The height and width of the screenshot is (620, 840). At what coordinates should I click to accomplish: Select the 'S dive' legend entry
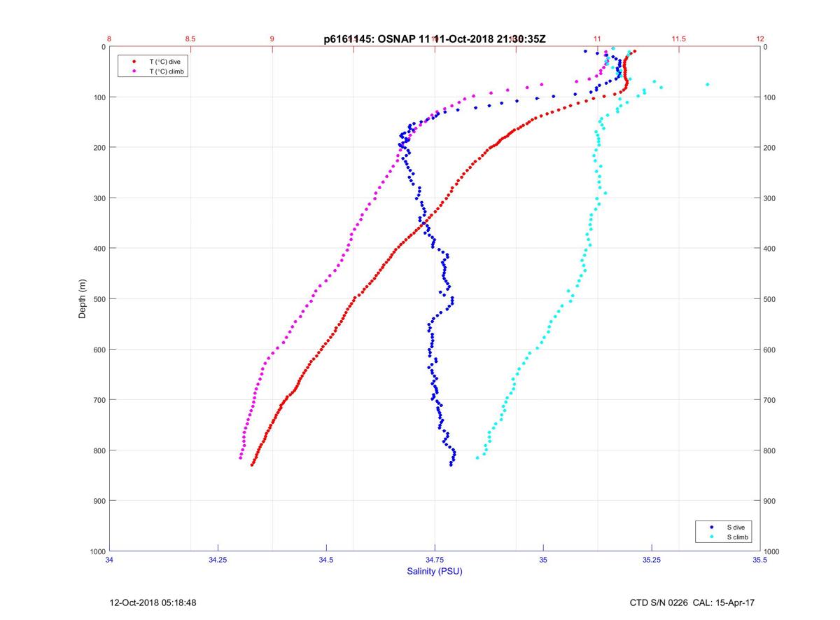(735, 527)
